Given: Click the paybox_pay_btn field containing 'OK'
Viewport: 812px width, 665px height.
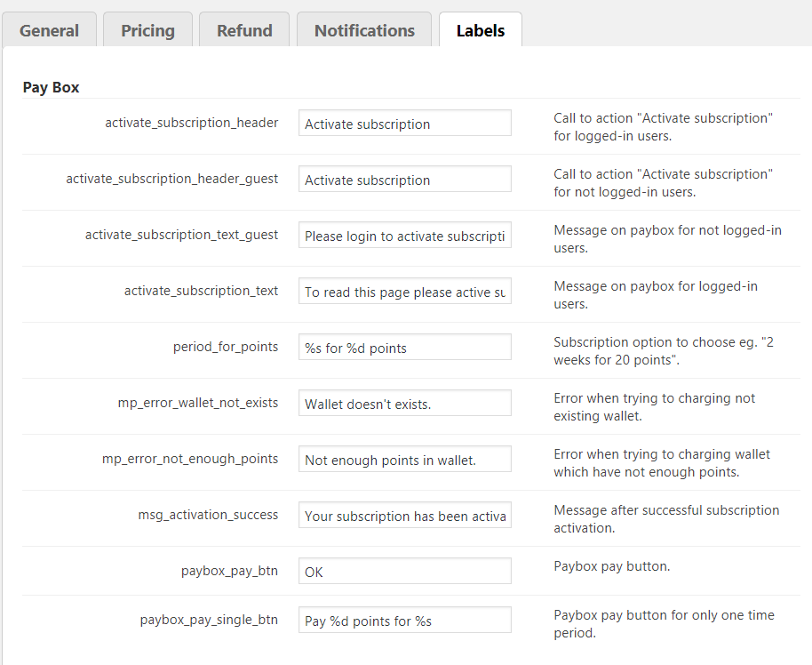Looking at the screenshot, I should 404,572.
